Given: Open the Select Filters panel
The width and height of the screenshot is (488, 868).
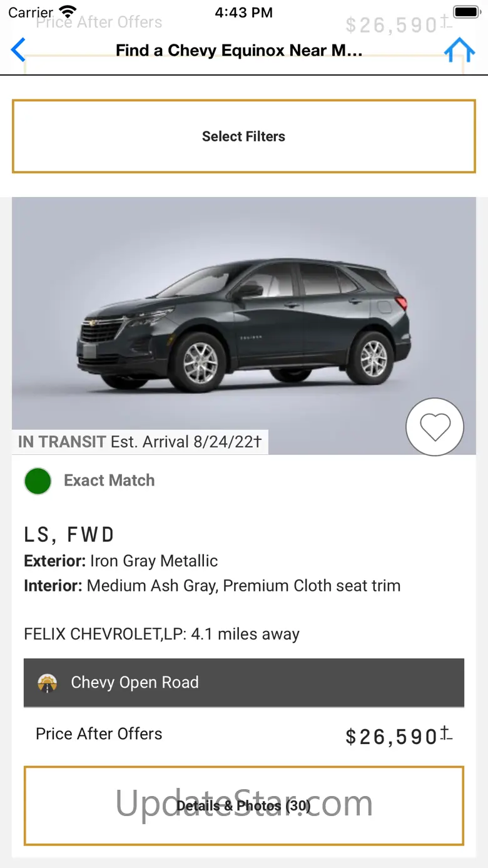Looking at the screenshot, I should tap(243, 136).
